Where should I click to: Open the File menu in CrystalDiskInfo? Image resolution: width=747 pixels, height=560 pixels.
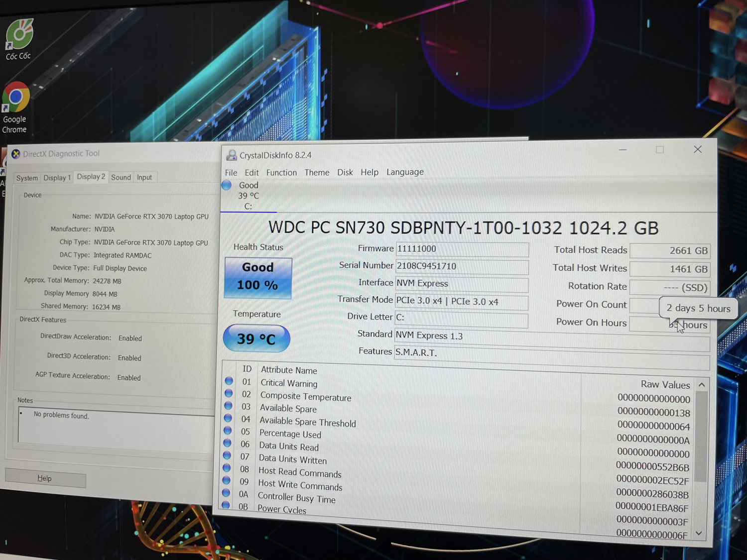click(x=231, y=173)
